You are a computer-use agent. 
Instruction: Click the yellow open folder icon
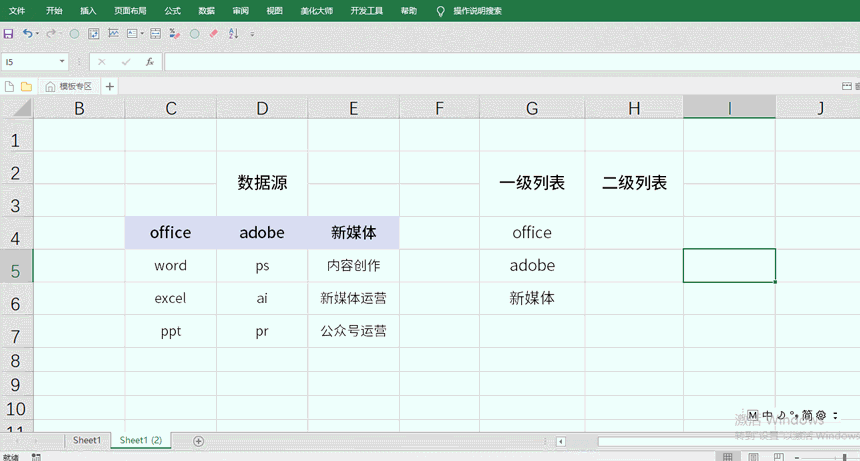(x=26, y=87)
